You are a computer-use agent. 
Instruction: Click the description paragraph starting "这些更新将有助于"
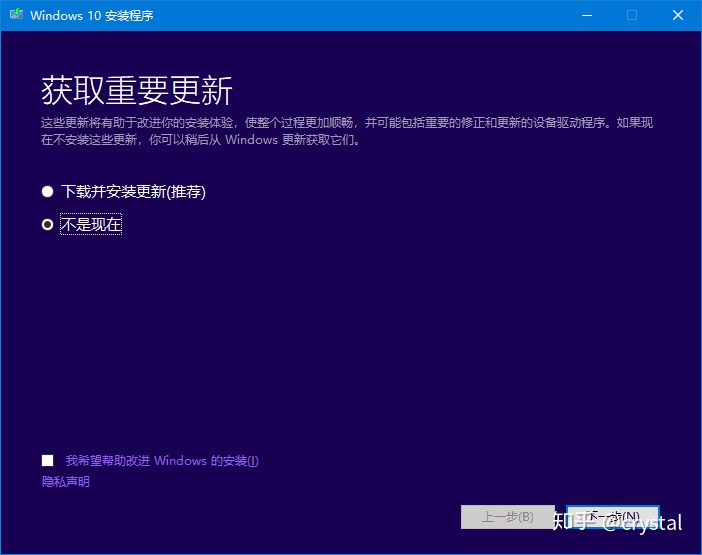click(347, 131)
